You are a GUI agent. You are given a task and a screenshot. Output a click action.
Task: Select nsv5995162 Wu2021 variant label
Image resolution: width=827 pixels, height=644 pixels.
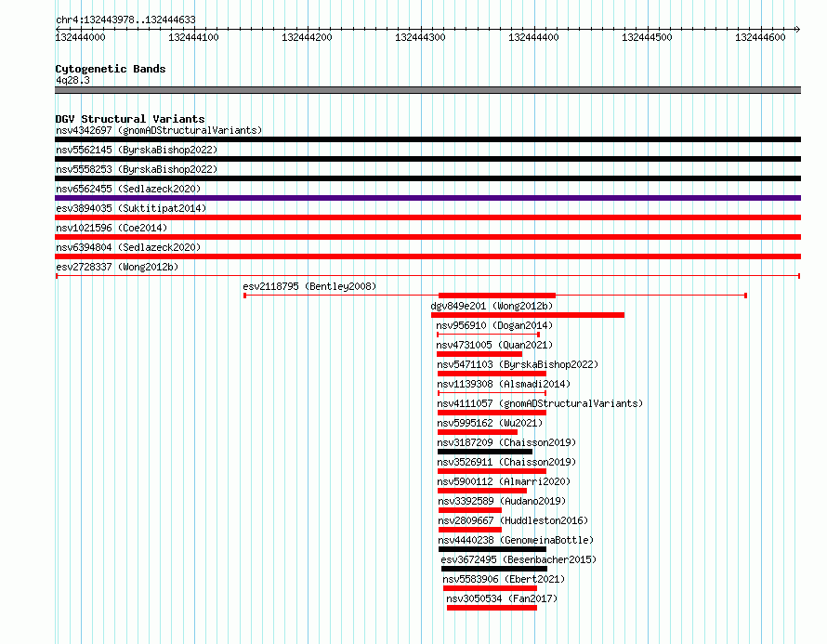point(490,423)
